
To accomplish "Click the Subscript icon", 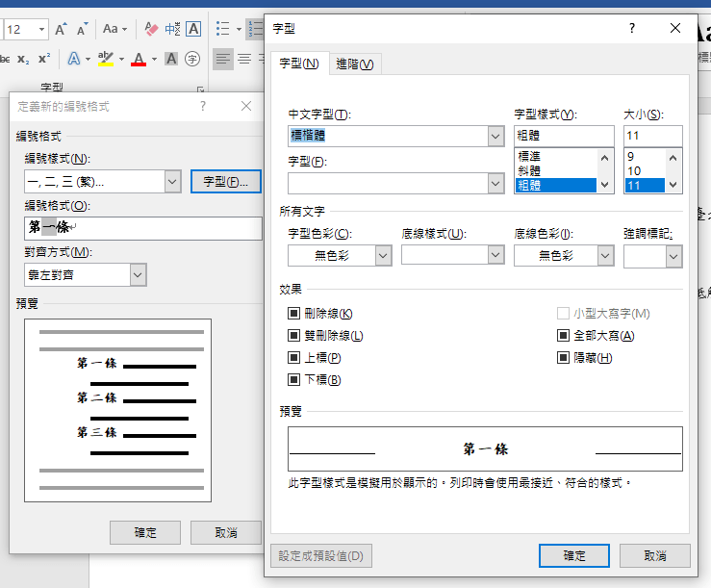I will click(x=23, y=60).
